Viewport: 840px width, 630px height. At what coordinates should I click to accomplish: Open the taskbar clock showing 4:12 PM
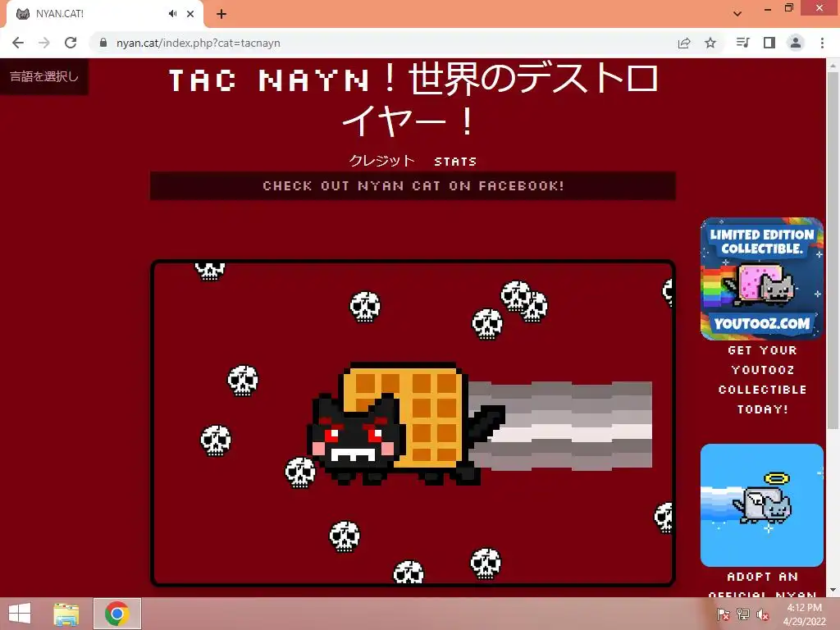coord(804,614)
